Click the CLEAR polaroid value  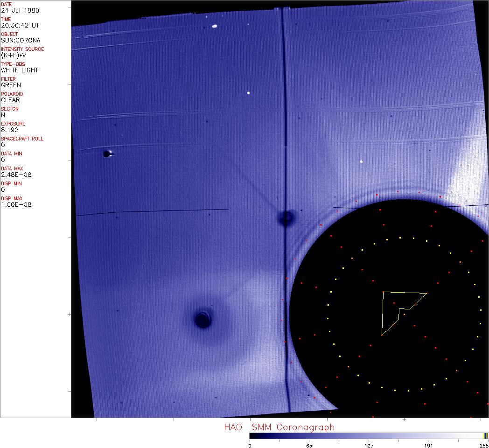[10, 100]
